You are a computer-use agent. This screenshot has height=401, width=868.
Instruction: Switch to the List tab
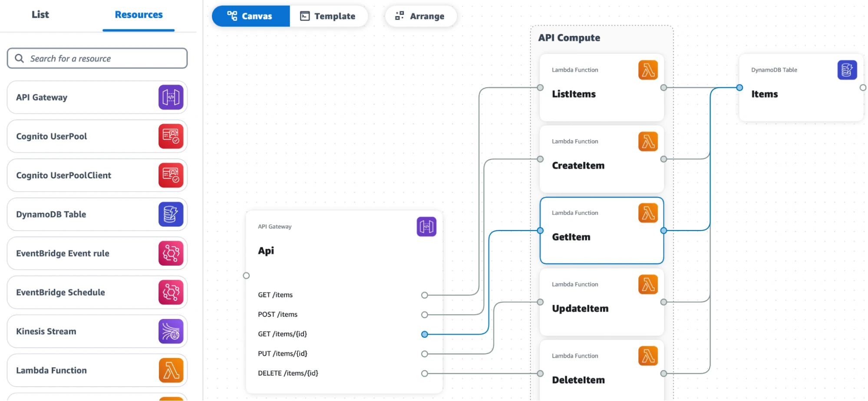[x=40, y=15]
